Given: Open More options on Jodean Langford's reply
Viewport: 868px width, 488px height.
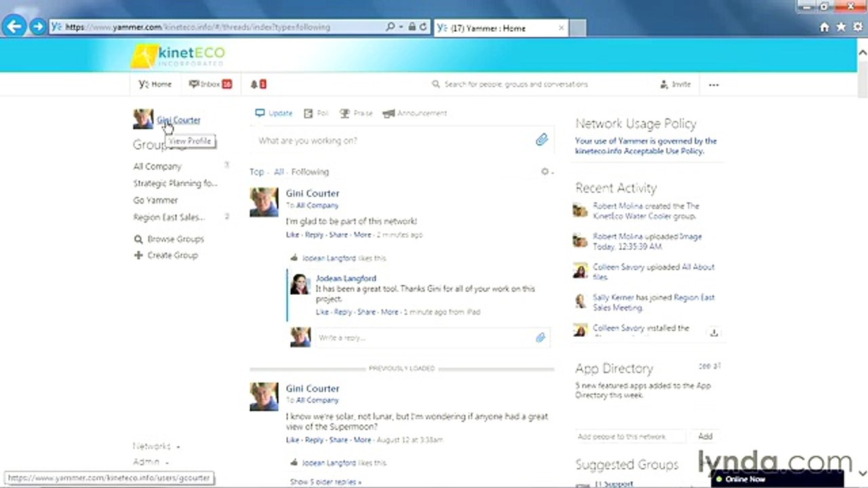Looking at the screenshot, I should 389,312.
